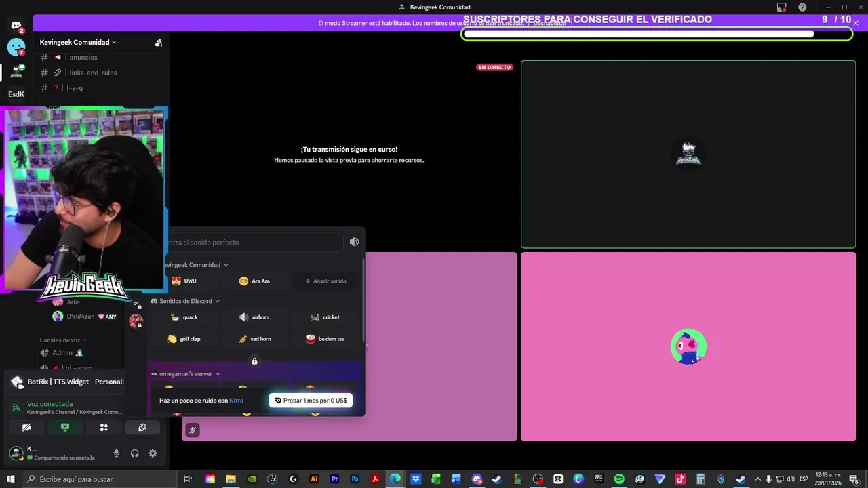
Task: Deafen with headphones icon
Action: pyautogui.click(x=134, y=453)
